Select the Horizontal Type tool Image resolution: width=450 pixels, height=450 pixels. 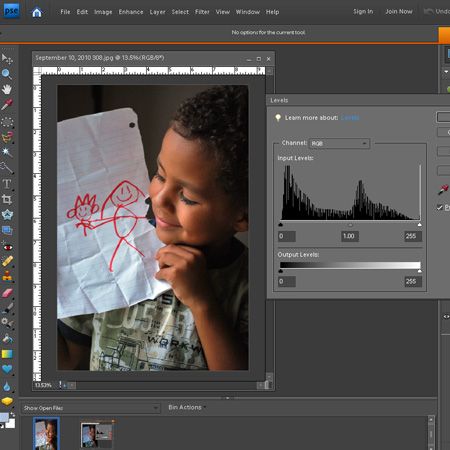(7, 184)
